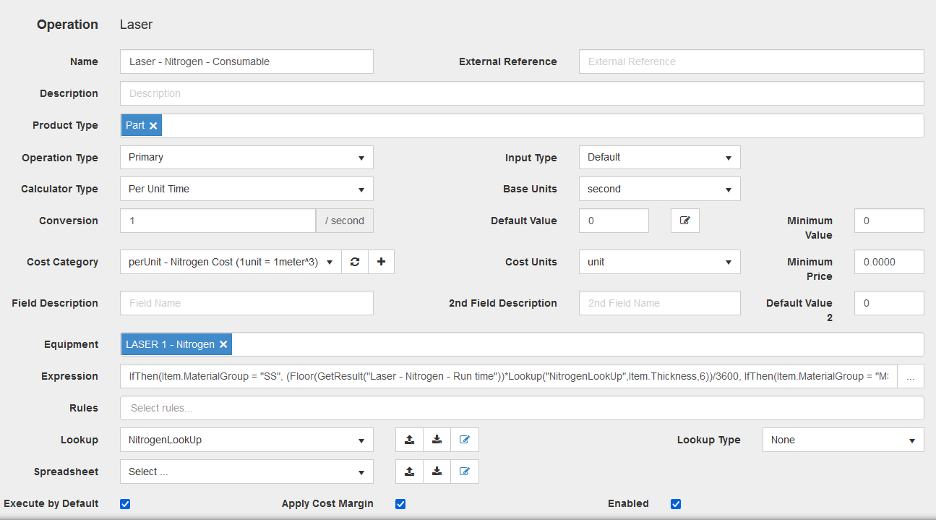Remove LASER 1 - Nitrogen equipment tag
936x520 pixels.
223,345
